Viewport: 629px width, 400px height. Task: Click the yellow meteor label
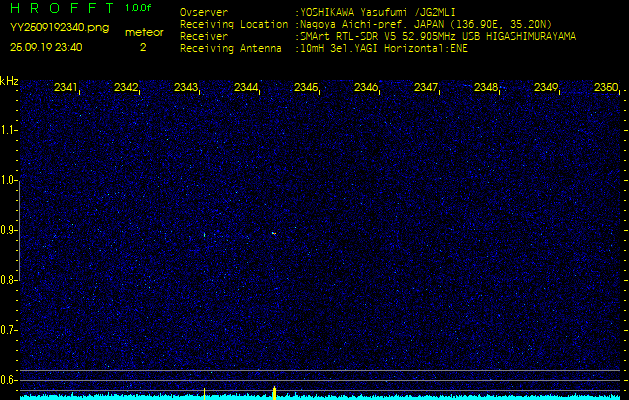(144, 32)
